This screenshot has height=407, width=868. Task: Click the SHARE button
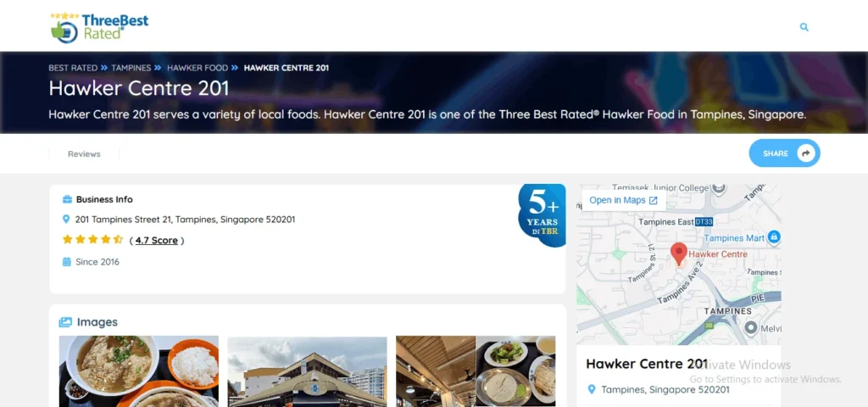click(x=784, y=153)
